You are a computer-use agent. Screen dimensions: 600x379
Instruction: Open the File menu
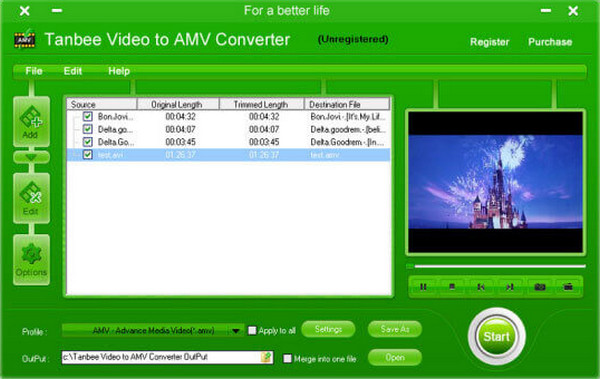[x=34, y=71]
